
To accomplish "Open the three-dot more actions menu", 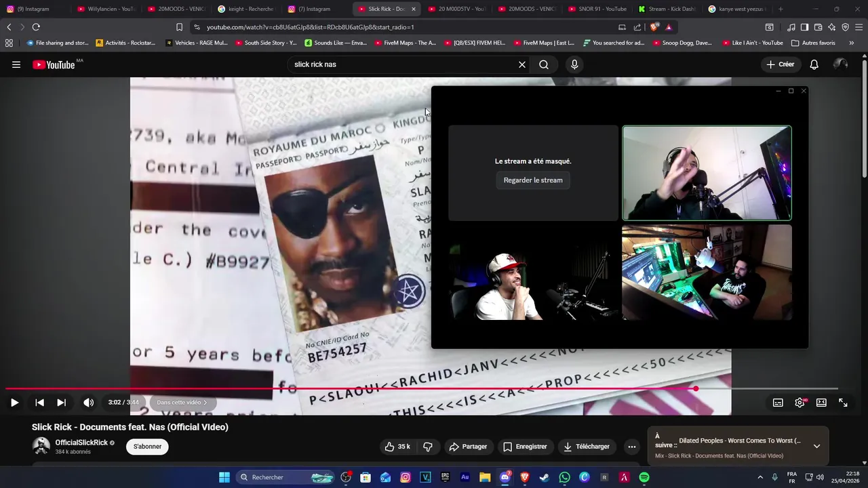I will 631,447.
